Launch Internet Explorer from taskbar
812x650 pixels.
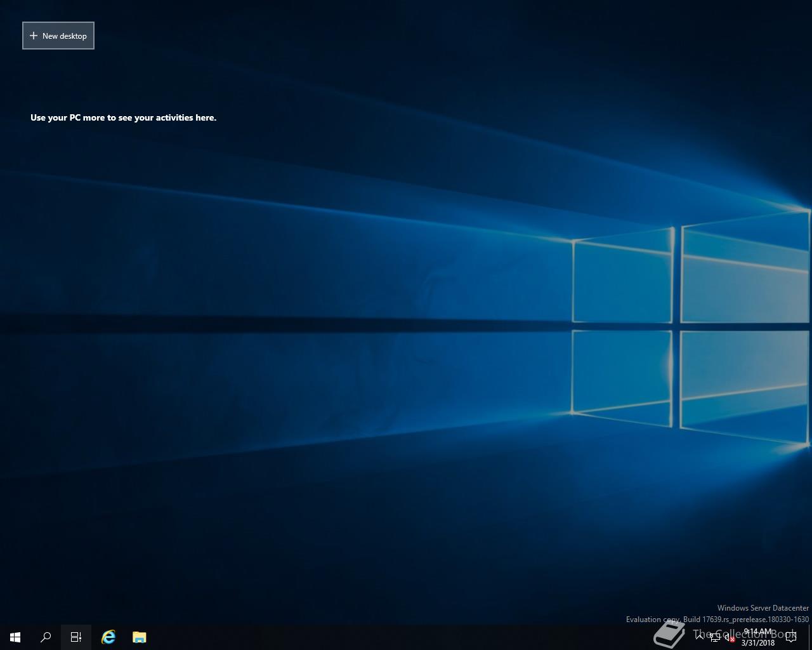point(108,637)
